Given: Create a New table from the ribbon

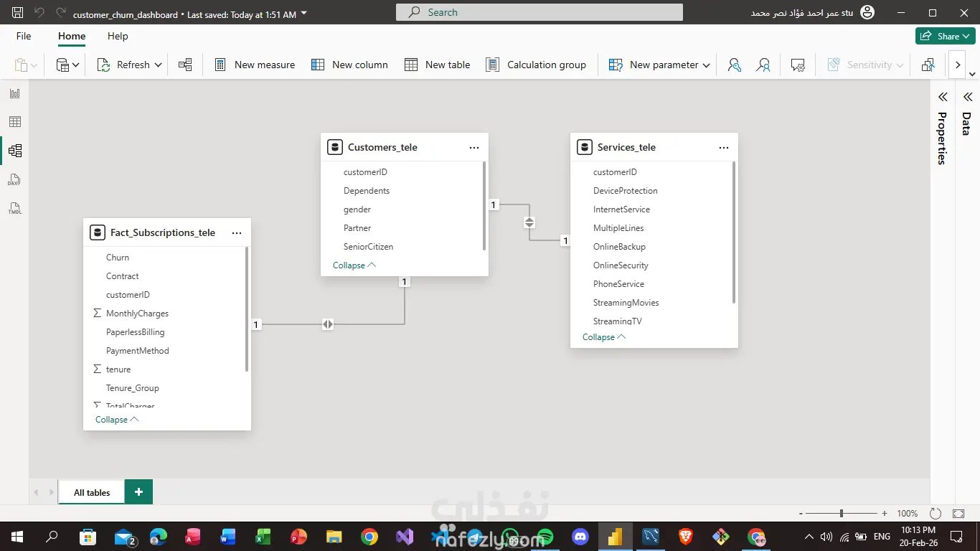Looking at the screenshot, I should point(438,65).
